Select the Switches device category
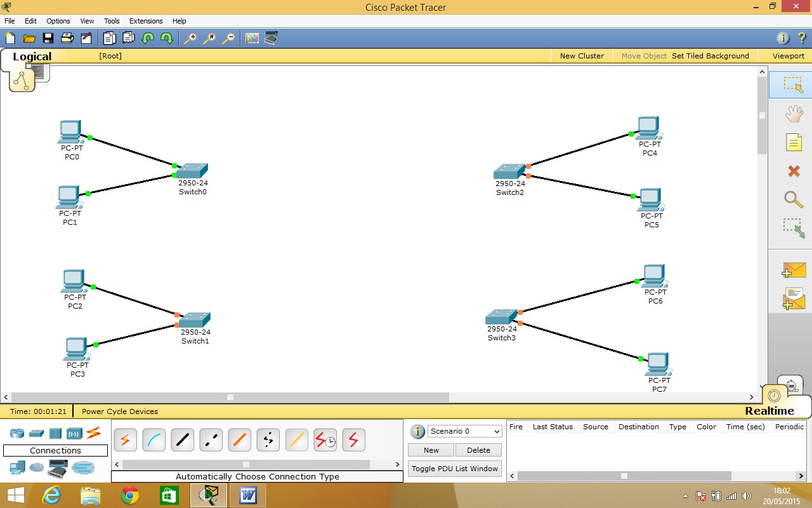The width and height of the screenshot is (812, 508). point(36,434)
